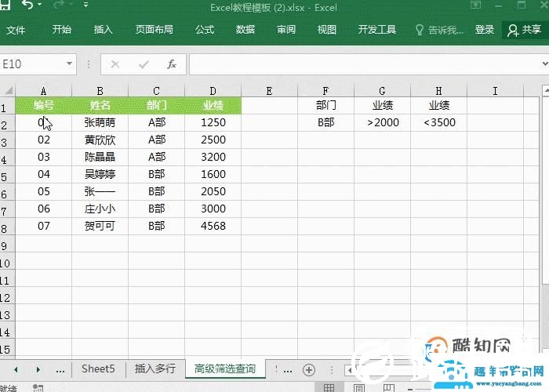Open Customize Quick Access Toolbar dropdown

point(85,5)
